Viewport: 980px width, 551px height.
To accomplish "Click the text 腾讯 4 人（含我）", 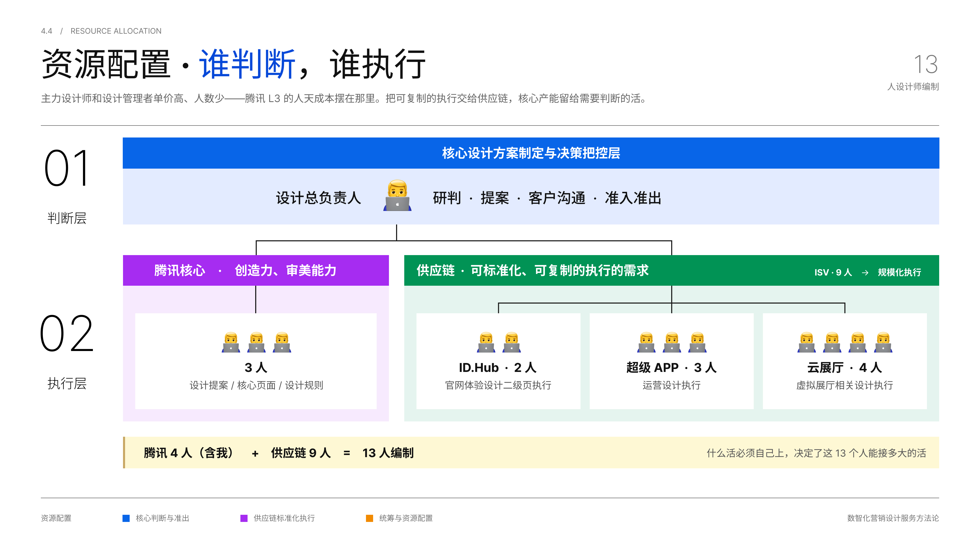I will [x=188, y=453].
